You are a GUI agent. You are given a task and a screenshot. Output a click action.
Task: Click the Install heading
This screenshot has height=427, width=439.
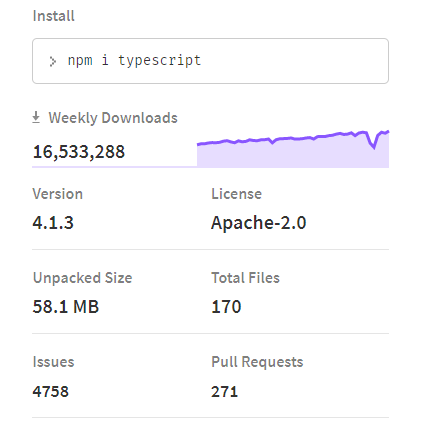[x=53, y=16]
